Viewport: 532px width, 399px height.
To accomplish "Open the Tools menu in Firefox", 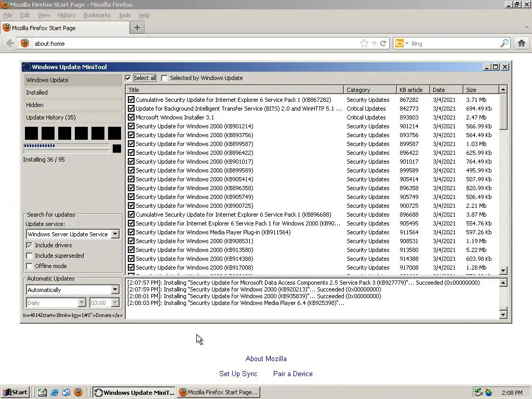I will pyautogui.click(x=125, y=15).
